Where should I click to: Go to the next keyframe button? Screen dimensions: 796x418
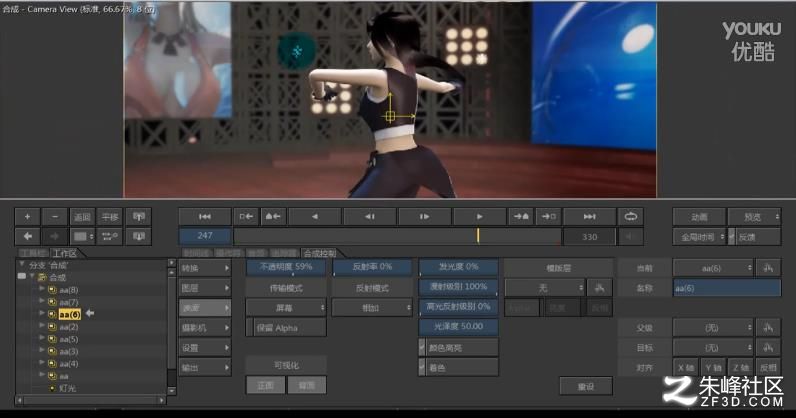tap(521, 217)
